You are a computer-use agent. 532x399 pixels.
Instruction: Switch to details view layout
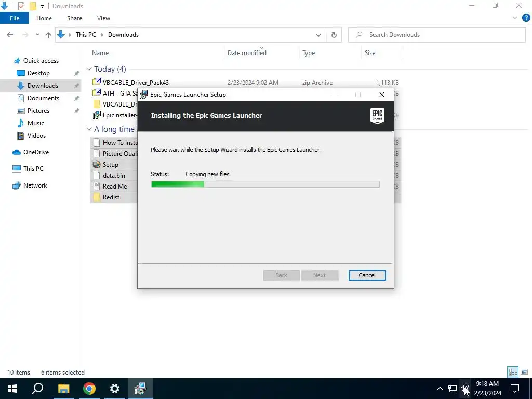click(x=513, y=372)
